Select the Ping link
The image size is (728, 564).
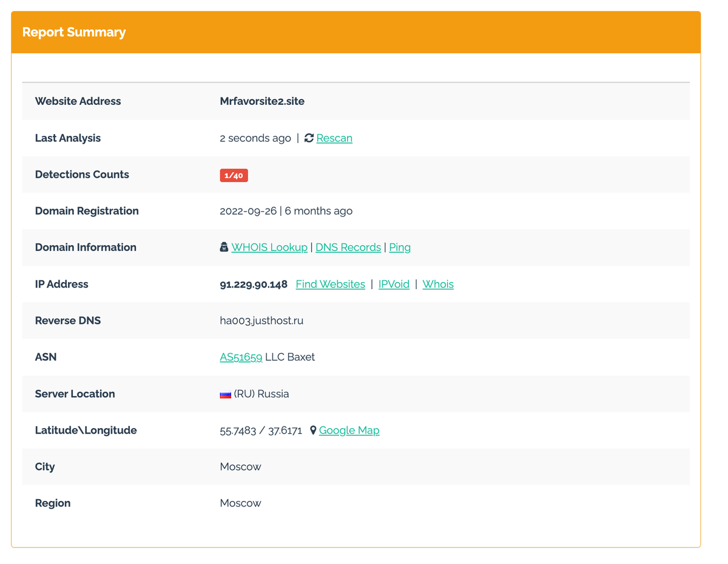tap(400, 247)
